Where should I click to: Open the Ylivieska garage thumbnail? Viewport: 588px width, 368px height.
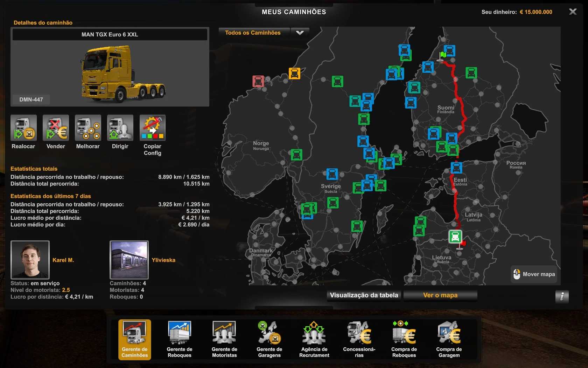pos(129,260)
